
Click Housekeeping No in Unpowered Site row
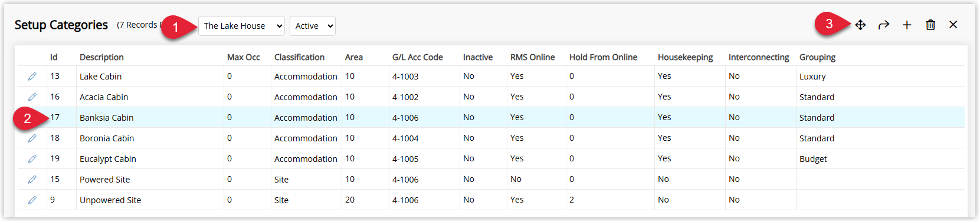pos(663,200)
